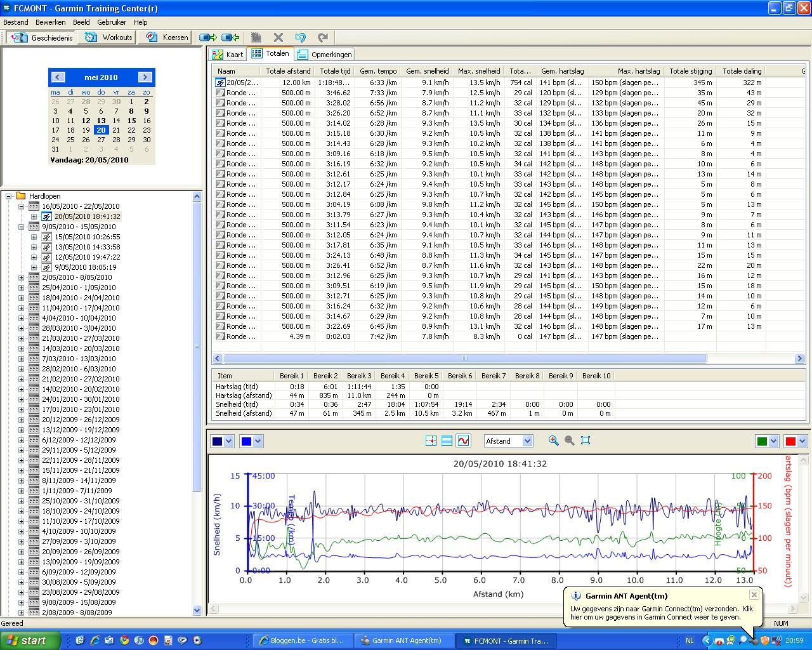Open Internet Explorer quick launch icon
Screen dimensions: 812x650
click(95, 640)
